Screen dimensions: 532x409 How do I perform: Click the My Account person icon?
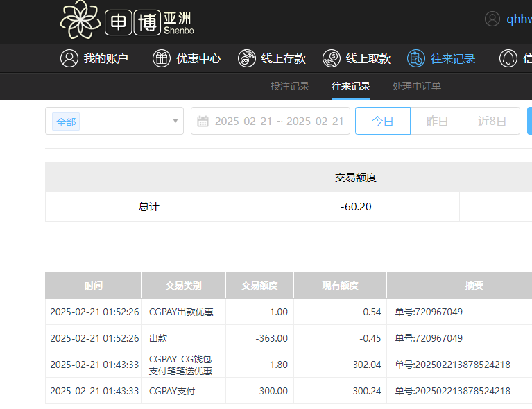coord(69,58)
